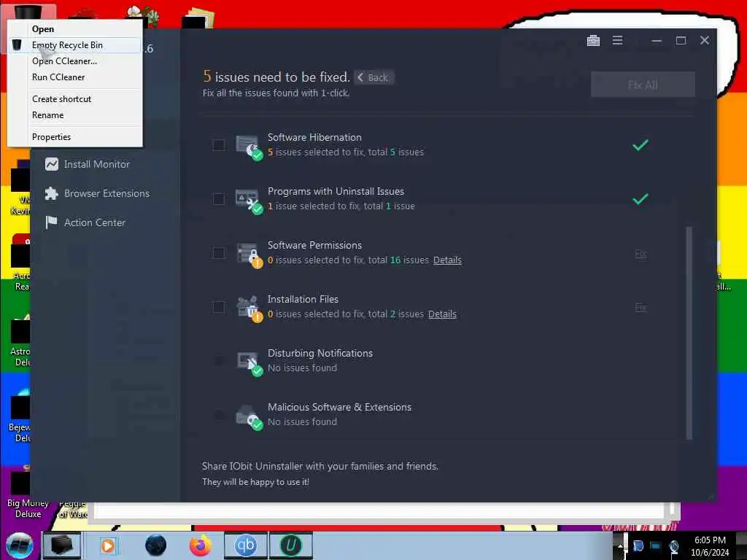This screenshot has width=747, height=560.
Task: Click the 'Software Hibernation' row title
Action: click(314, 137)
